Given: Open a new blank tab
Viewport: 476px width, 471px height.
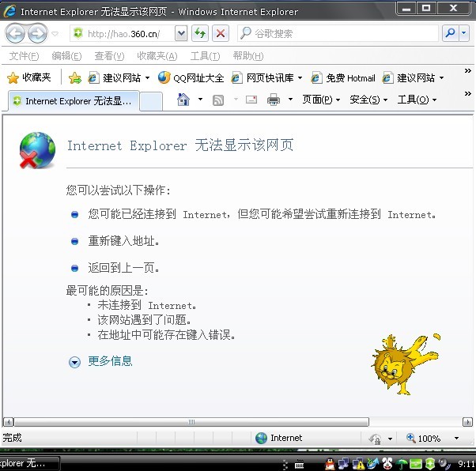Looking at the screenshot, I should click(x=151, y=102).
